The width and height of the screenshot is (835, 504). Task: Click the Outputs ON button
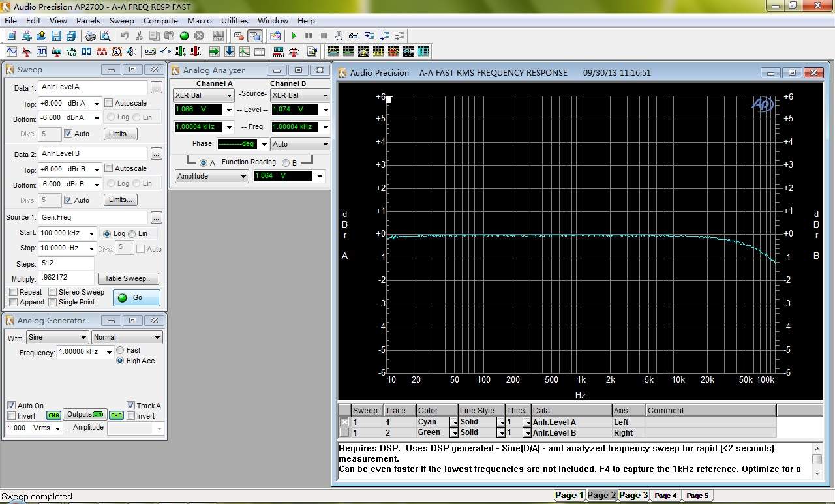click(x=85, y=415)
